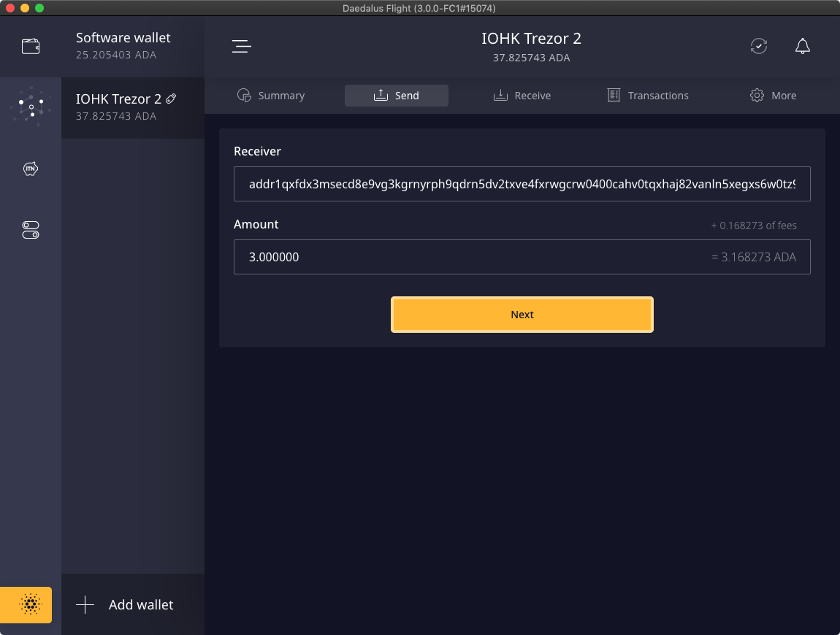Focus the Receiver address field
The image size is (840, 635).
tap(522, 184)
